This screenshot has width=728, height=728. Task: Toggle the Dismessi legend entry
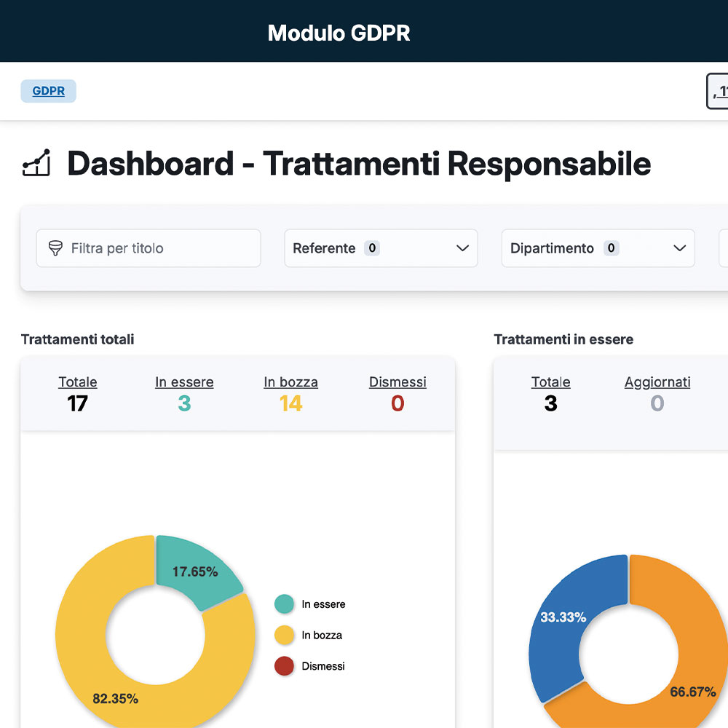point(323,666)
